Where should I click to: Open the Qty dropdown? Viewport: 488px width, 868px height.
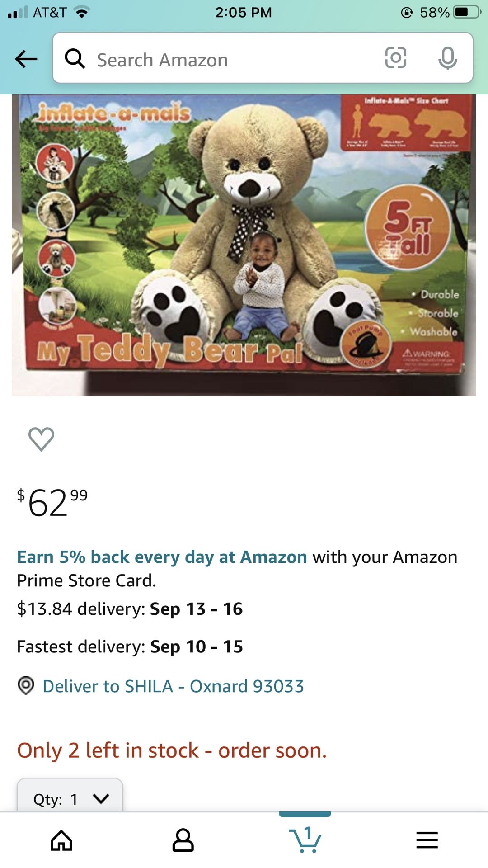(70, 798)
